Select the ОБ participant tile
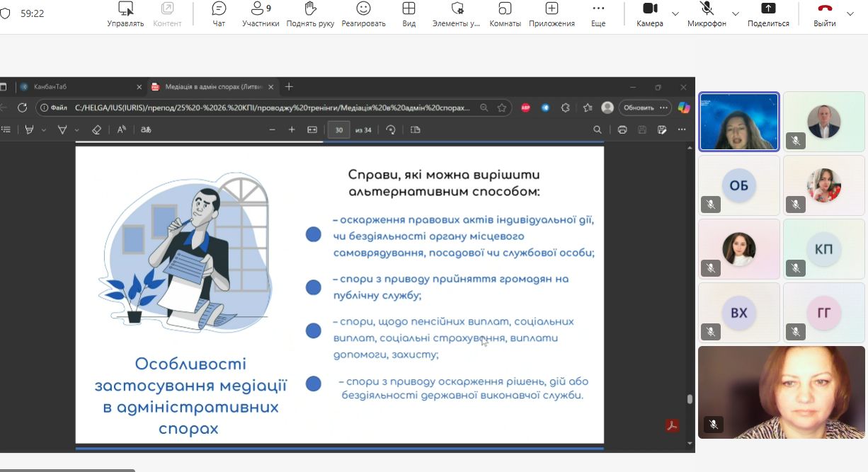The height and width of the screenshot is (472, 868). [738, 185]
